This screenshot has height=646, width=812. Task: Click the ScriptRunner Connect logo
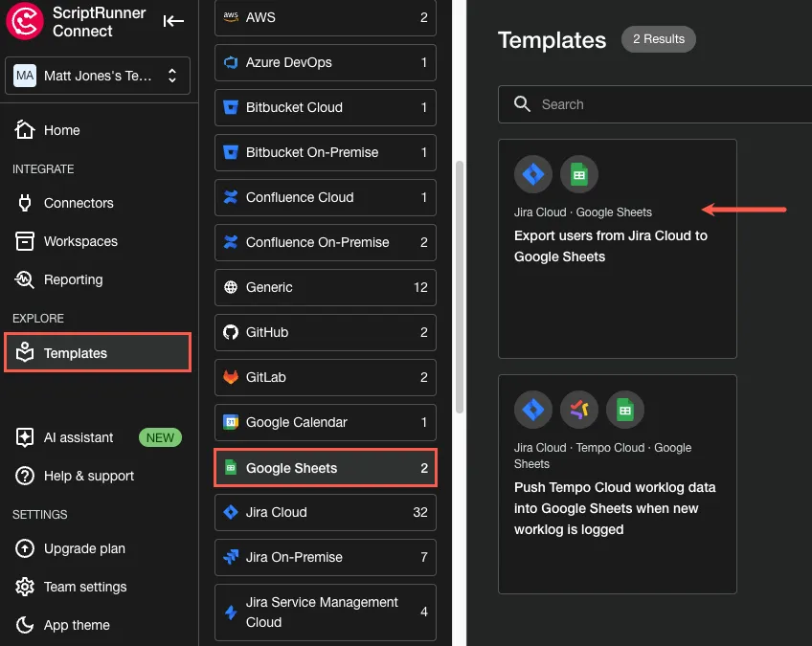tap(24, 21)
